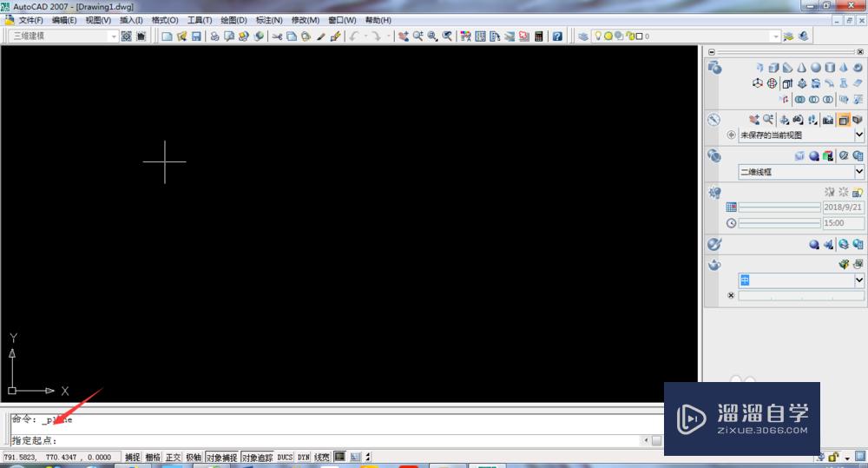Click the Sphere tool in dashboard
Image resolution: width=868 pixels, height=468 pixels.
pyautogui.click(x=815, y=68)
